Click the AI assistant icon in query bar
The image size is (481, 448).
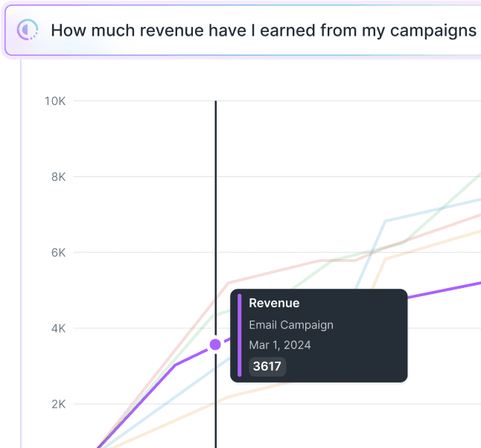(28, 30)
